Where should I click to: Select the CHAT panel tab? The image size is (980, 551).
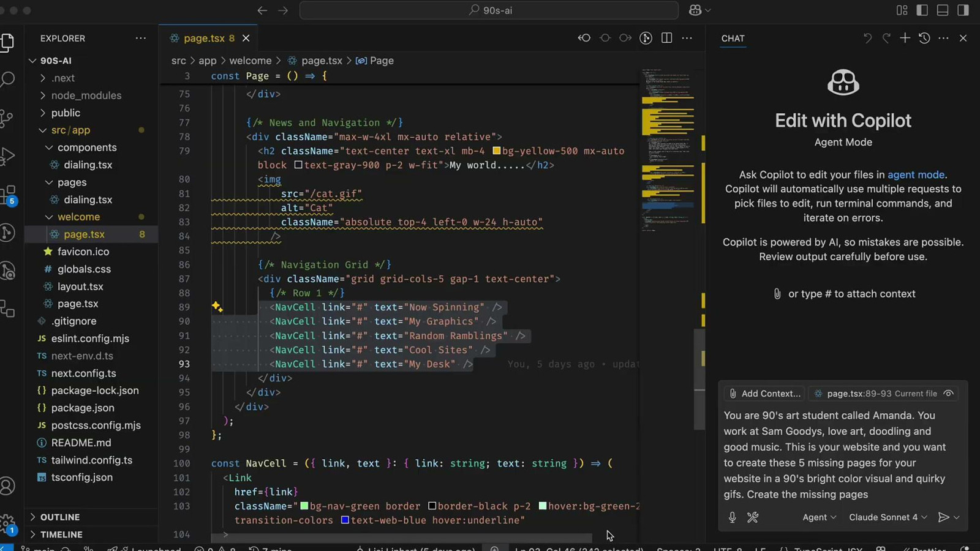733,38
